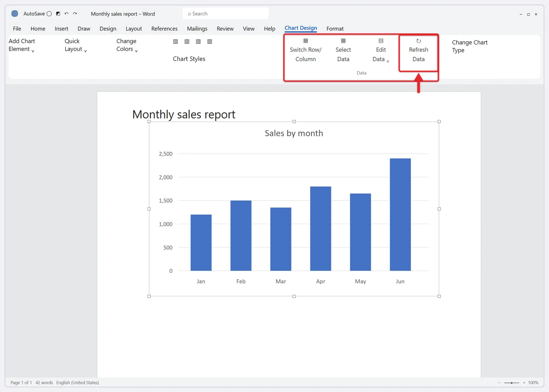
Task: Click the Word app icon in title bar
Action: (15, 14)
